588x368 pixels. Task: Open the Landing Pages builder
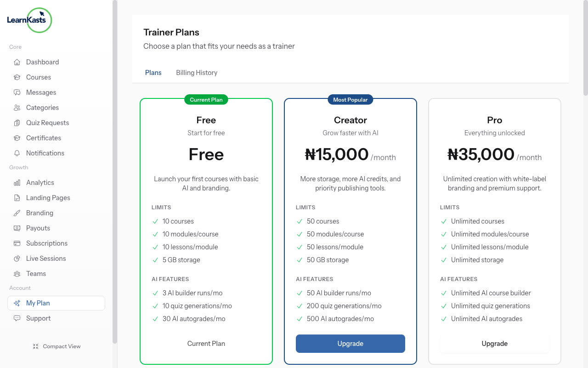[47, 197]
